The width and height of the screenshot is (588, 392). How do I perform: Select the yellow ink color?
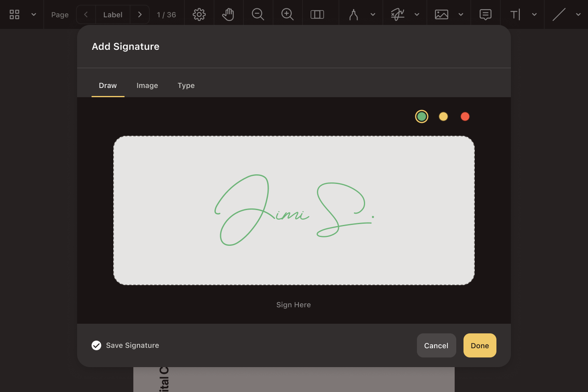click(443, 116)
